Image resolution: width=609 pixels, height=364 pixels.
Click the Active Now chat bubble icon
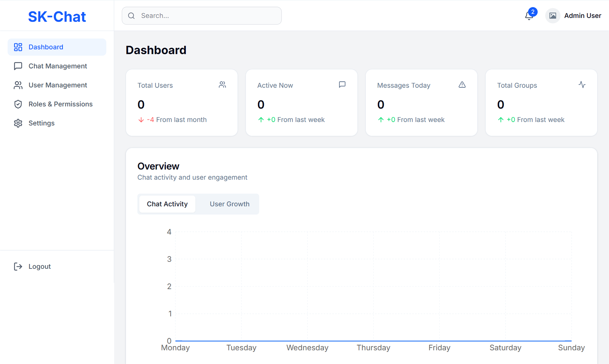point(342,85)
